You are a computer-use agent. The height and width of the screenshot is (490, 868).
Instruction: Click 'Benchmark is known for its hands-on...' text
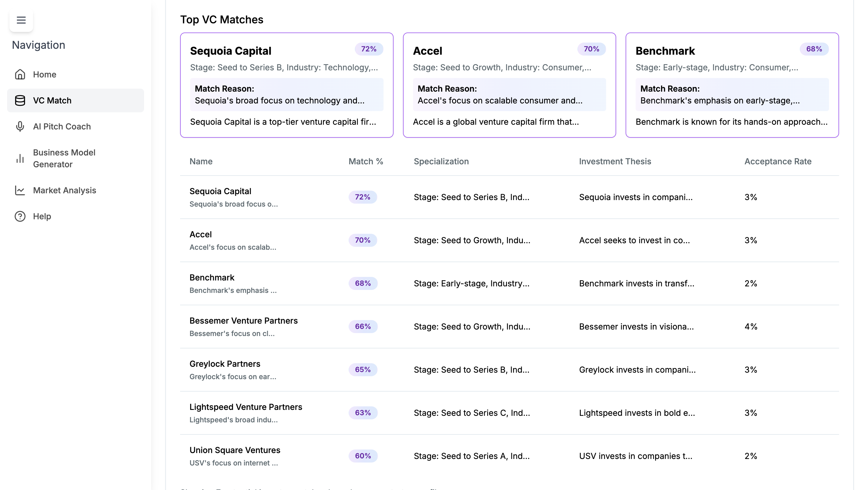(x=732, y=122)
